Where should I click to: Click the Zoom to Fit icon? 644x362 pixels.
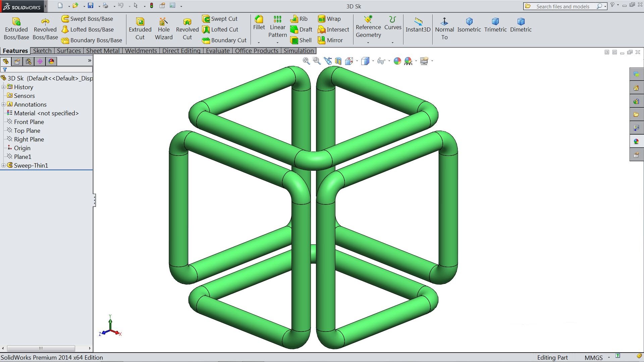click(x=306, y=61)
